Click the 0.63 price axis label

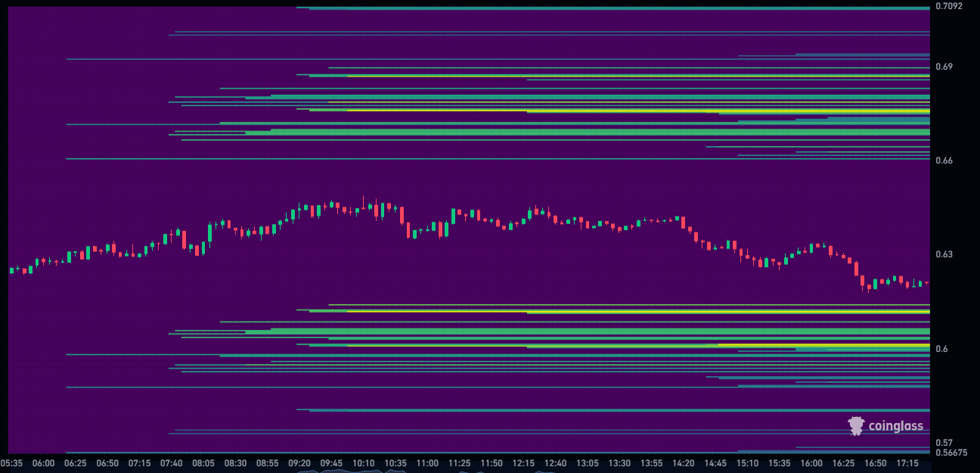944,254
